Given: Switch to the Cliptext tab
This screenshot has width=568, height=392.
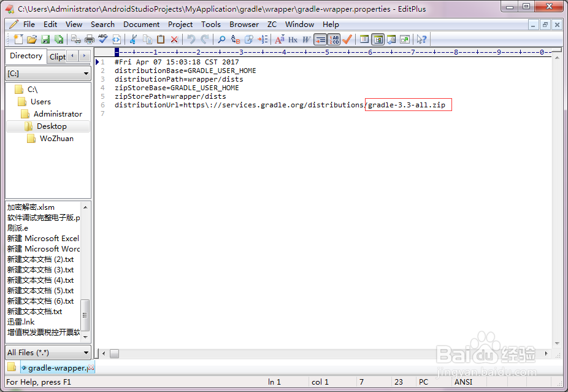Looking at the screenshot, I should 56,56.
